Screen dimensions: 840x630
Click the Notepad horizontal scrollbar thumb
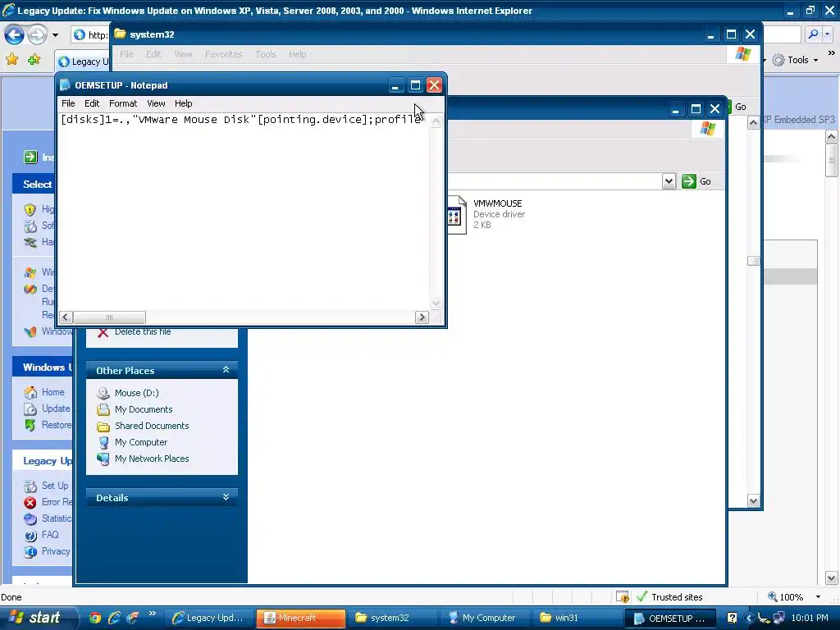pos(109,317)
